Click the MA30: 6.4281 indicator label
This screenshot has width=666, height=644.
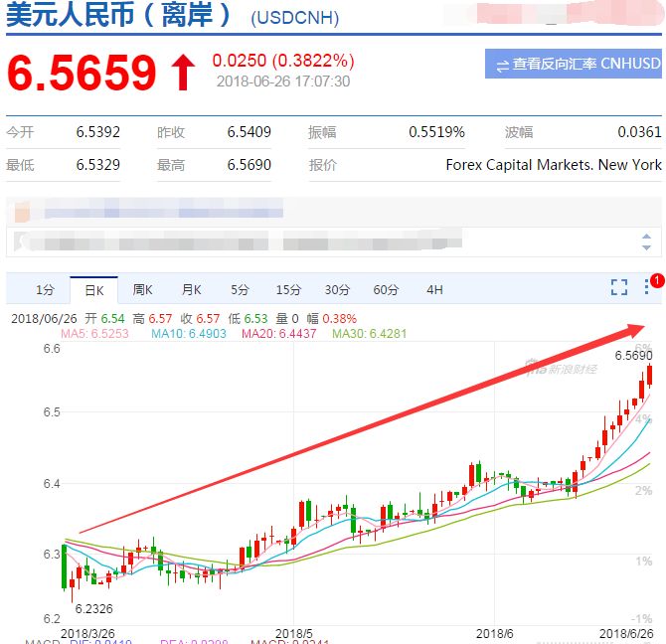point(369,334)
